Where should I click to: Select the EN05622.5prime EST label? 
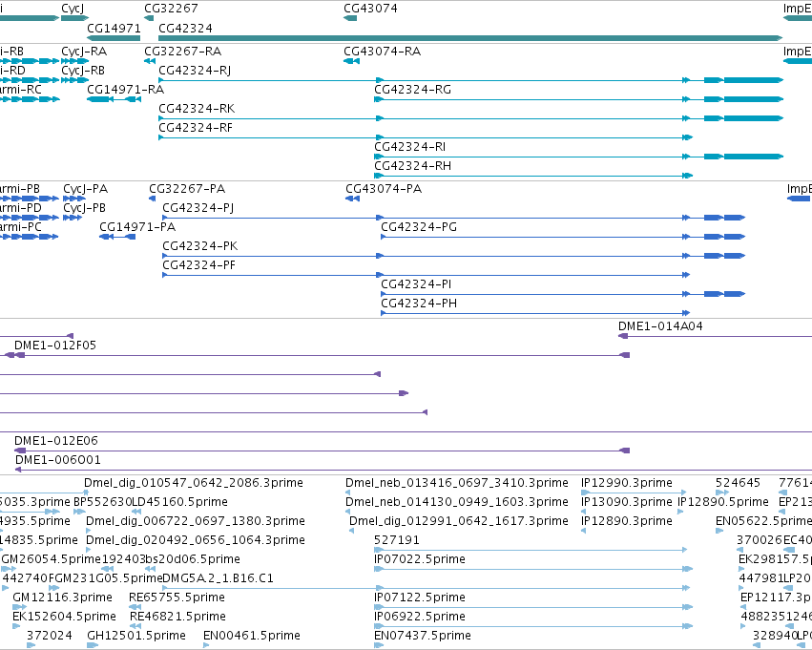coord(764,521)
